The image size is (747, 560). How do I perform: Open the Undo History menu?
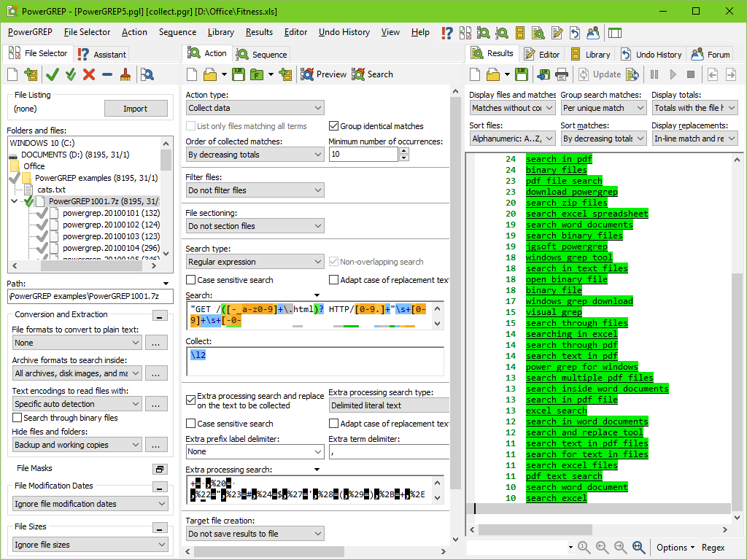[344, 32]
